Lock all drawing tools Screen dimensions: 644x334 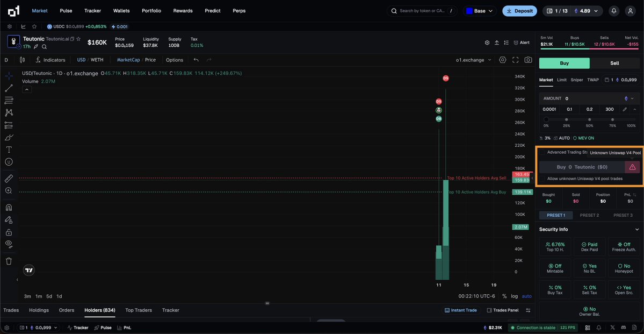click(9, 232)
